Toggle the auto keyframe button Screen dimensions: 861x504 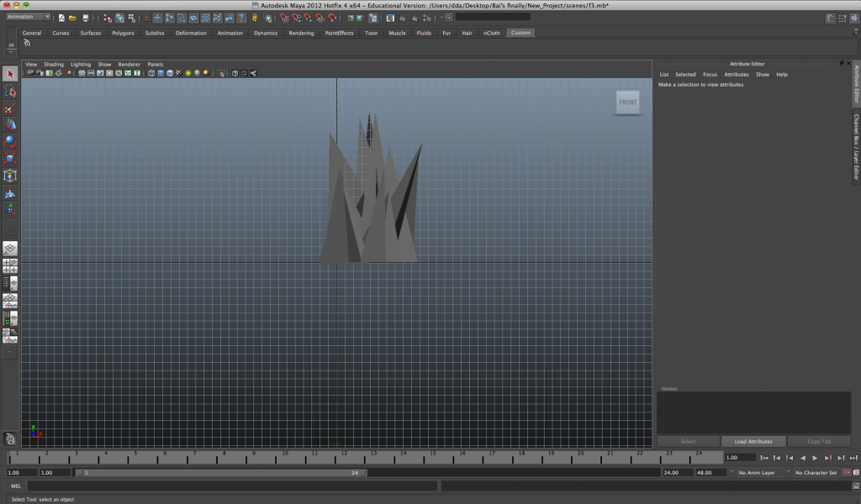846,473
